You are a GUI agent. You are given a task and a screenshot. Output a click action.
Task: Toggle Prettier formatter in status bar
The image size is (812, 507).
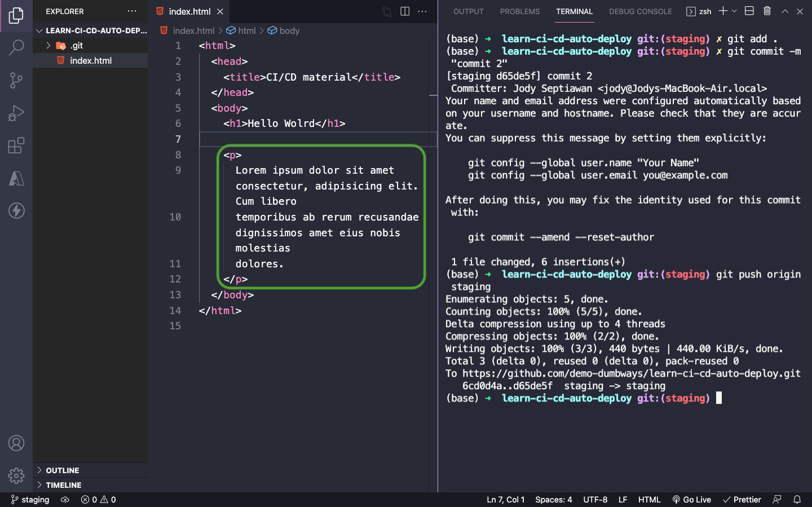click(742, 500)
